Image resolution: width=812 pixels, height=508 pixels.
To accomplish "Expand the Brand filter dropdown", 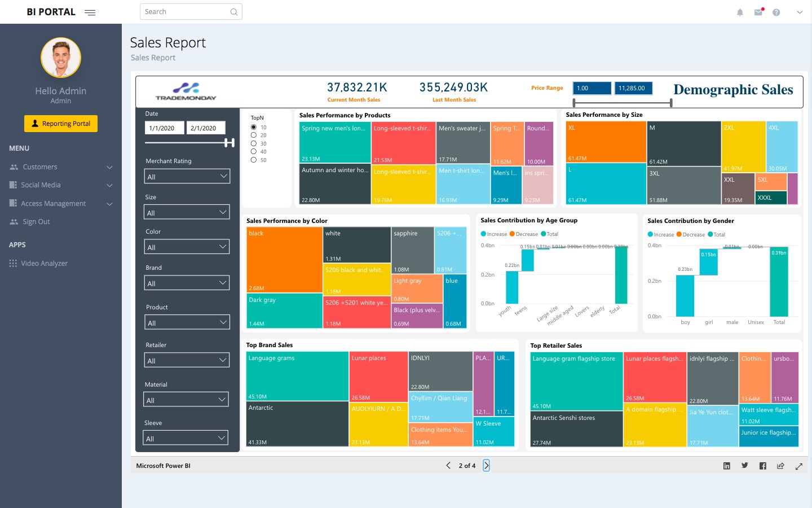I will click(x=187, y=283).
